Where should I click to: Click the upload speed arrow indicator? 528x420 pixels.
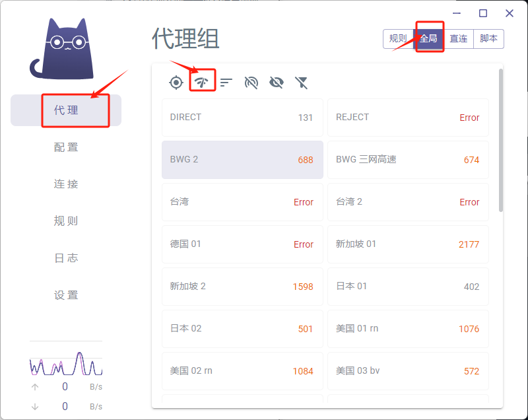(x=35, y=387)
